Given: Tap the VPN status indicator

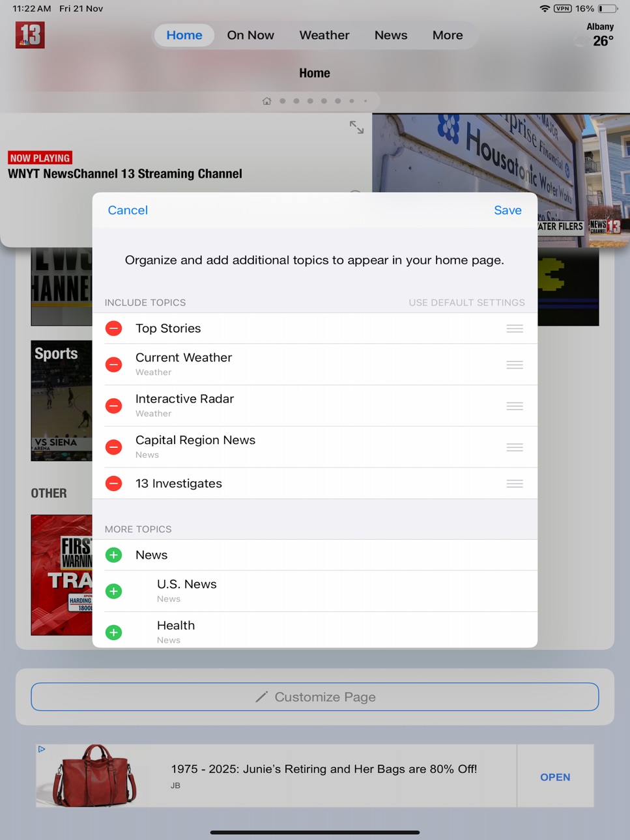Looking at the screenshot, I should tap(563, 8).
